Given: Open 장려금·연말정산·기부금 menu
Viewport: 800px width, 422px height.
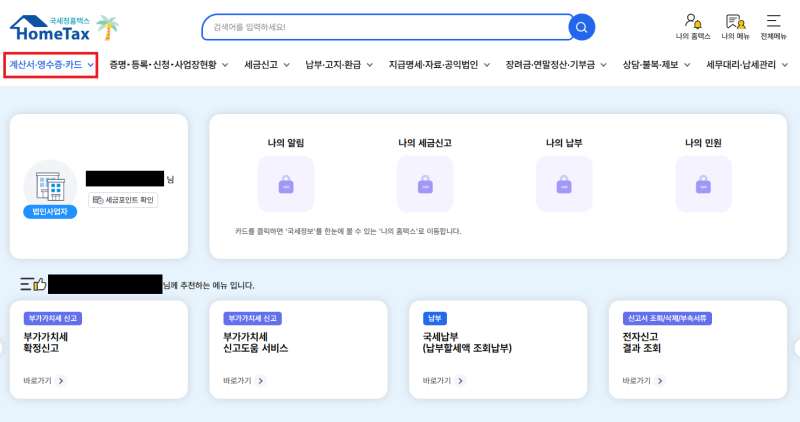Looking at the screenshot, I should click(556, 65).
